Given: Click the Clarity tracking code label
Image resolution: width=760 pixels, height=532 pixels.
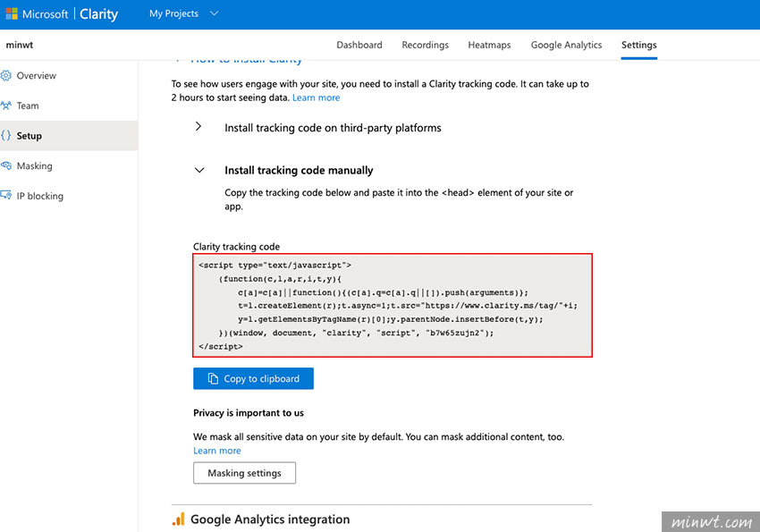Looking at the screenshot, I should coord(237,247).
